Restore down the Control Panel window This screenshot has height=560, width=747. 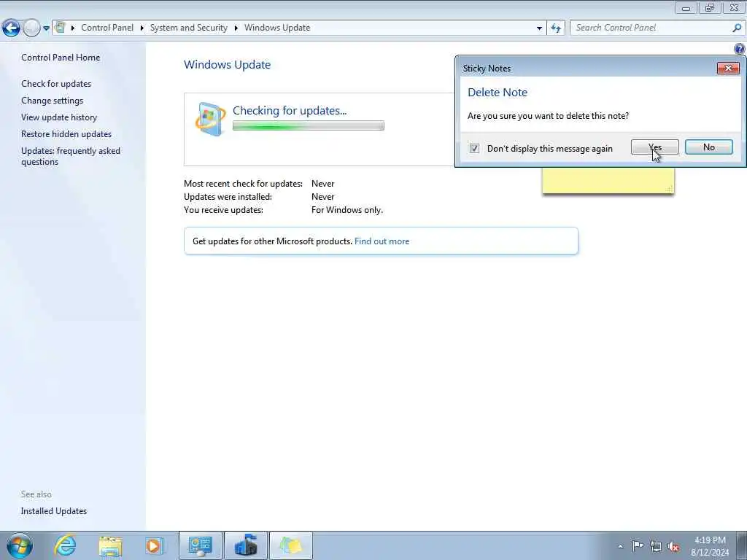[710, 8]
